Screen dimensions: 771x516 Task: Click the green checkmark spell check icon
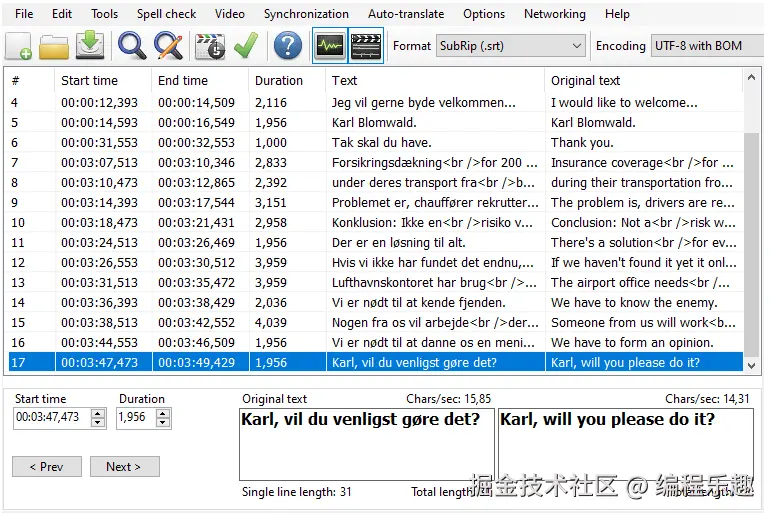coord(246,46)
